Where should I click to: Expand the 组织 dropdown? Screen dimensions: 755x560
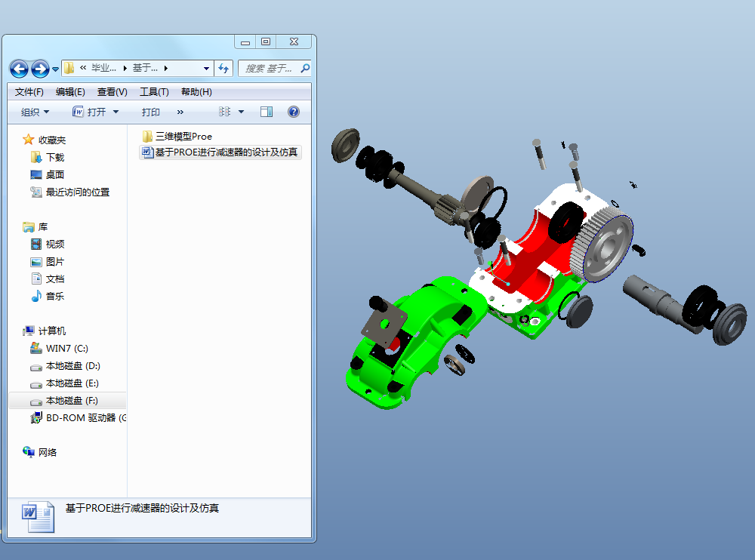(x=35, y=112)
